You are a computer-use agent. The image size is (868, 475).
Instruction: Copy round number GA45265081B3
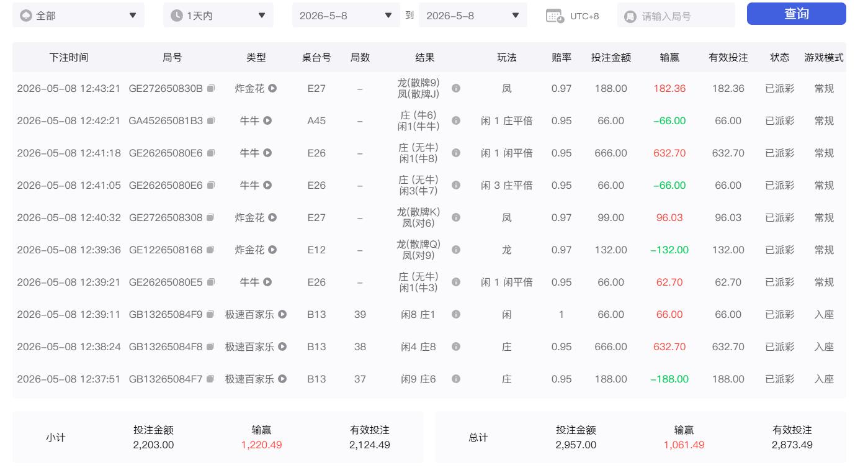pos(211,121)
